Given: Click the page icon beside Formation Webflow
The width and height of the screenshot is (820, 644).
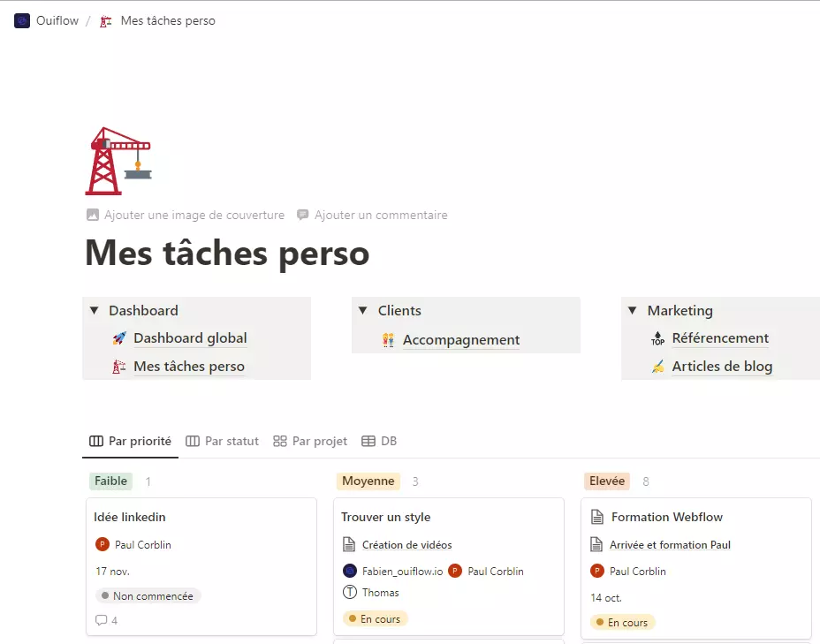Looking at the screenshot, I should pyautogui.click(x=597, y=517).
